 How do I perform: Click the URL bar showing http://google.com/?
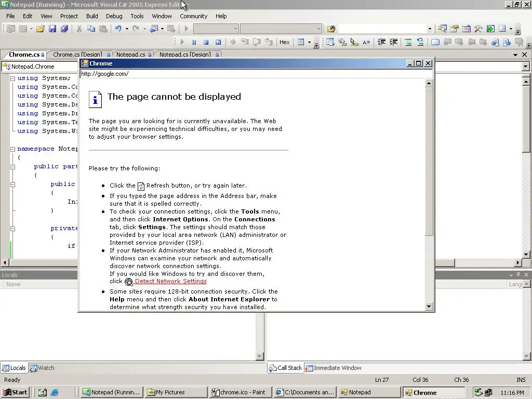[x=256, y=74]
